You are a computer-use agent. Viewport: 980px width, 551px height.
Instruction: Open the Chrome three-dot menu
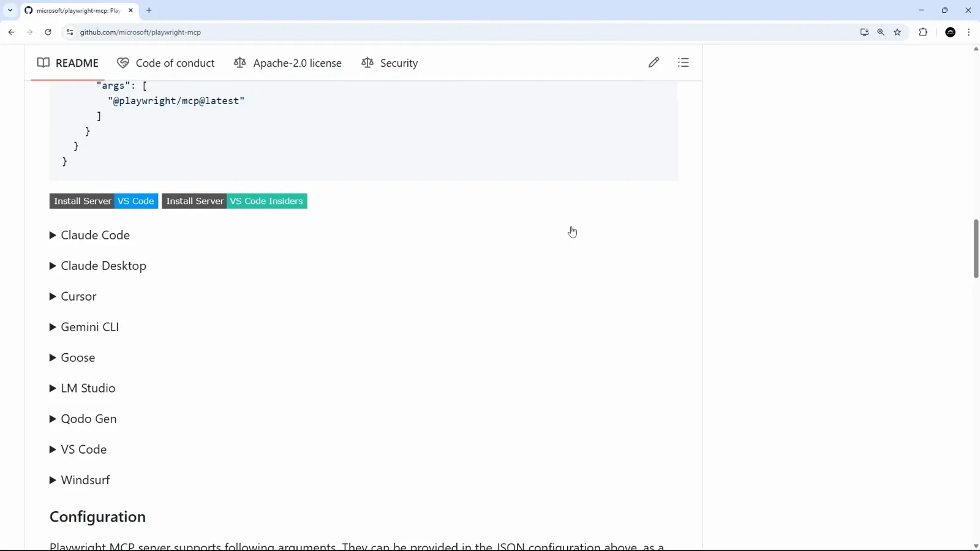point(968,32)
